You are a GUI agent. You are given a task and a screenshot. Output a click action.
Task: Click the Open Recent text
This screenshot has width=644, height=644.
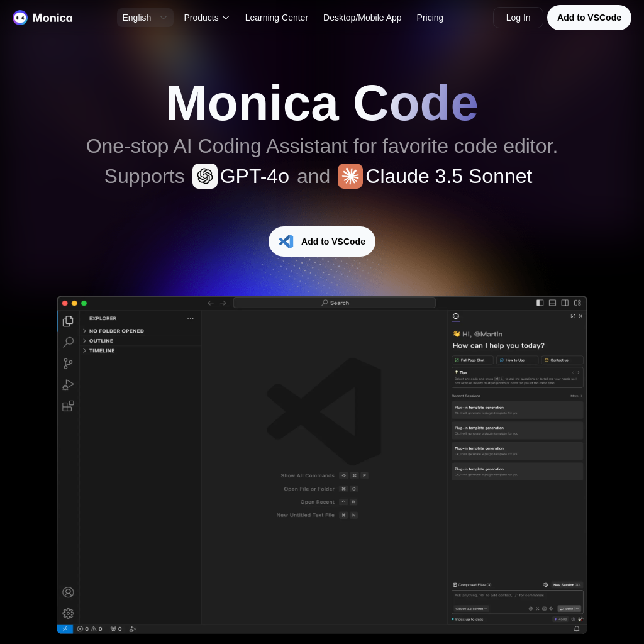(x=318, y=502)
